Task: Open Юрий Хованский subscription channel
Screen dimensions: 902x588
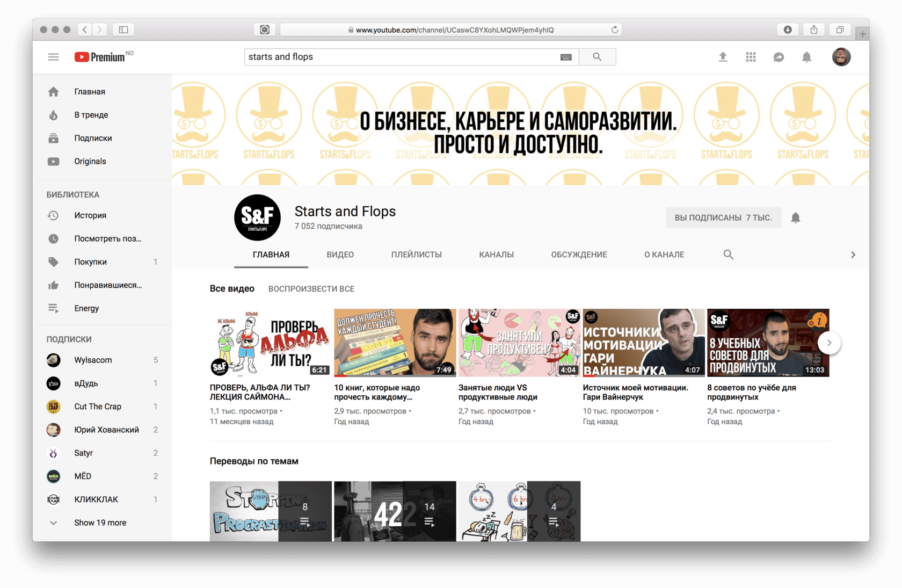Action: (x=102, y=430)
